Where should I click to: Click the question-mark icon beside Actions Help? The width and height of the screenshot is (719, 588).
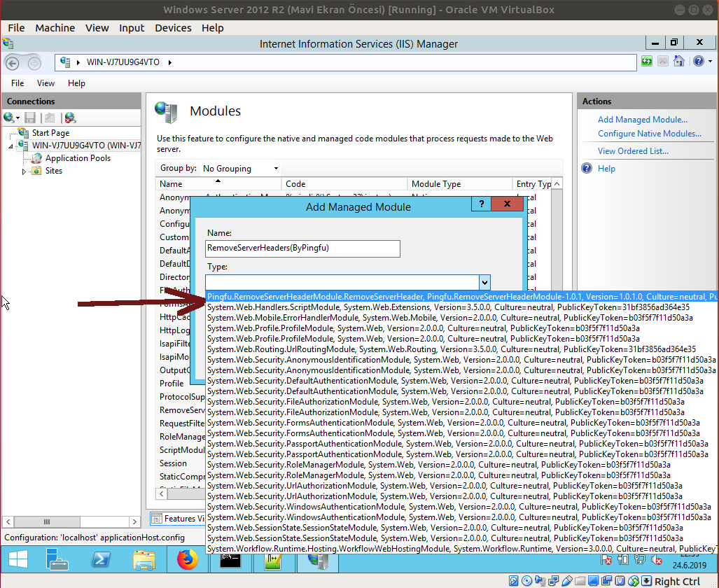coord(587,168)
